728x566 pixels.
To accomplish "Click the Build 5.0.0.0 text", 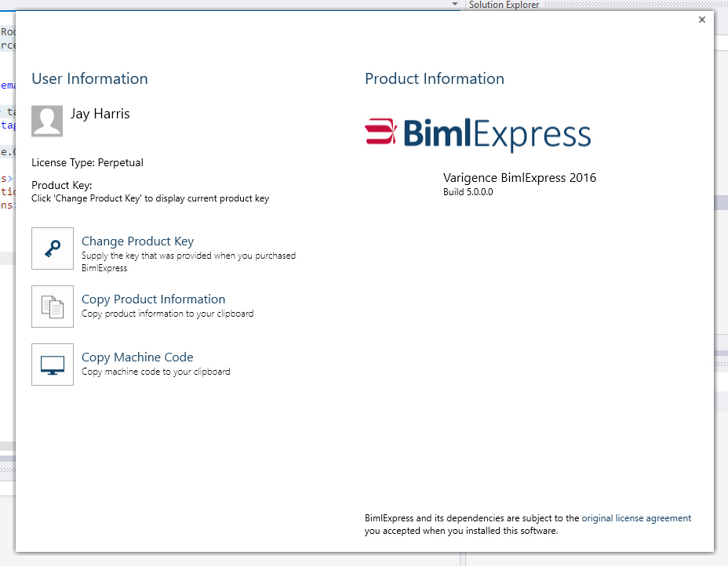I will (468, 191).
